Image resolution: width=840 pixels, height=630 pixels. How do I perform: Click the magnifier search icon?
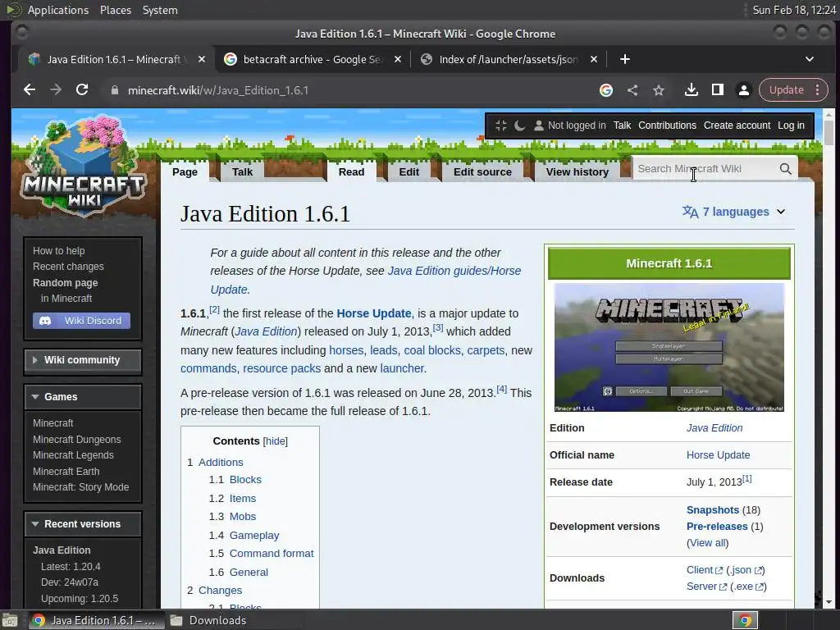pos(785,169)
